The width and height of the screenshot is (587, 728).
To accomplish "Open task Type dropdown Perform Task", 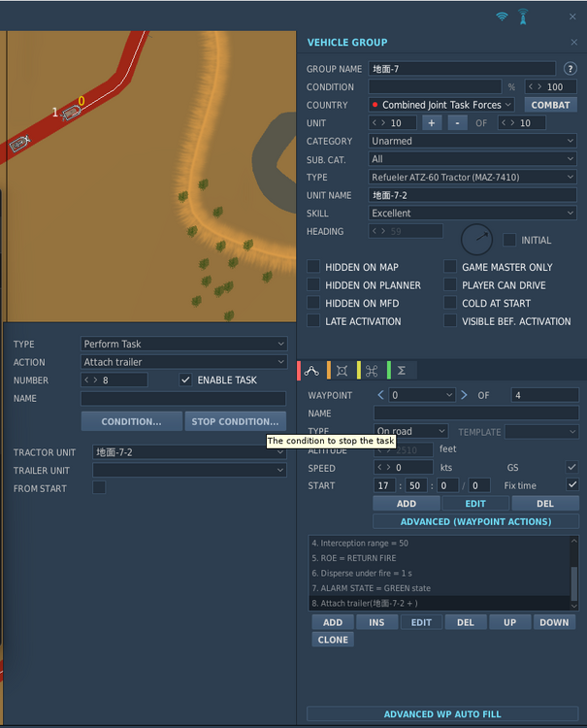I will [x=183, y=344].
